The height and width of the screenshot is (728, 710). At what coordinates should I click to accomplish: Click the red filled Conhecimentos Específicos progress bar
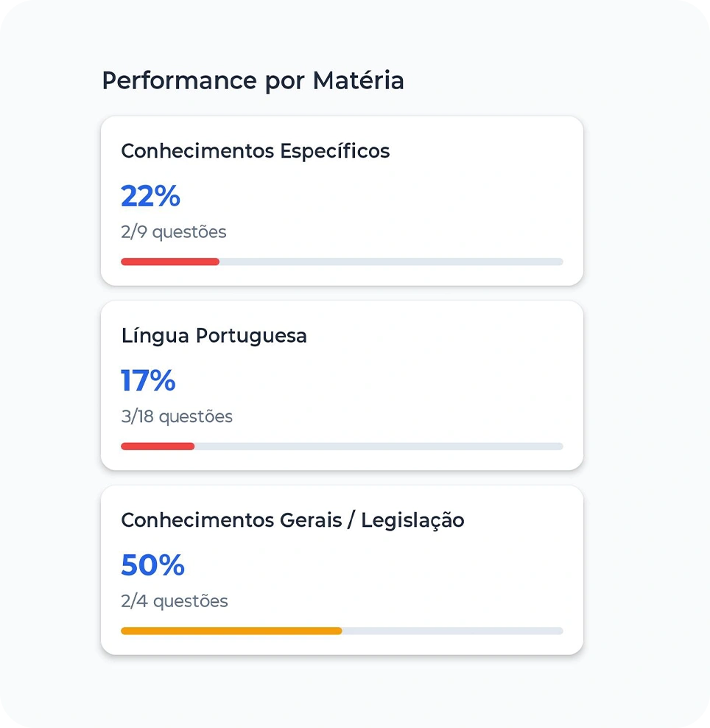(x=170, y=262)
